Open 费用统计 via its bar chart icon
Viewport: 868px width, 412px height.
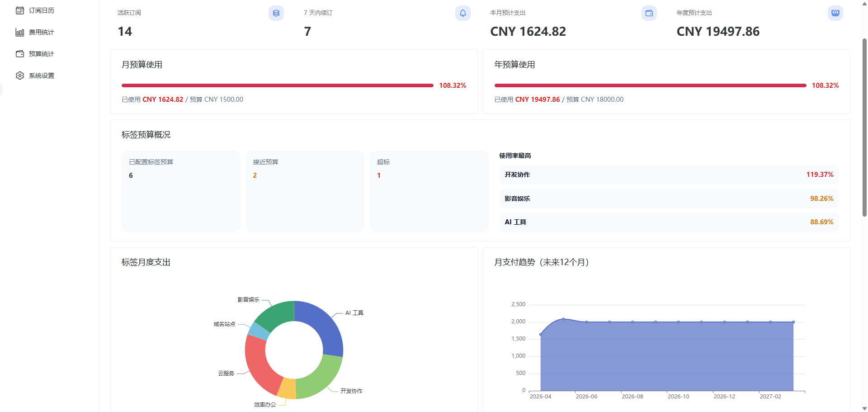[x=20, y=32]
